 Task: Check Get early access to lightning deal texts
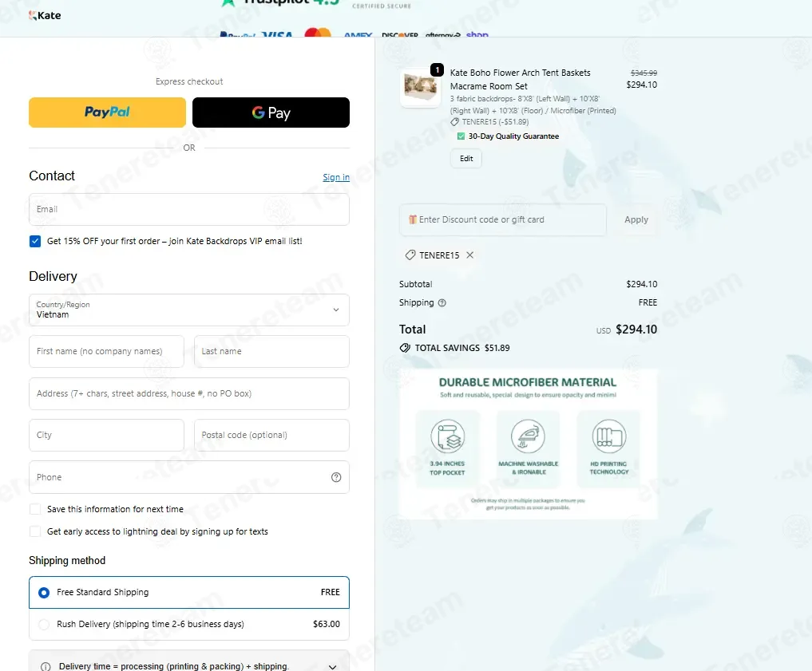pyautogui.click(x=35, y=531)
